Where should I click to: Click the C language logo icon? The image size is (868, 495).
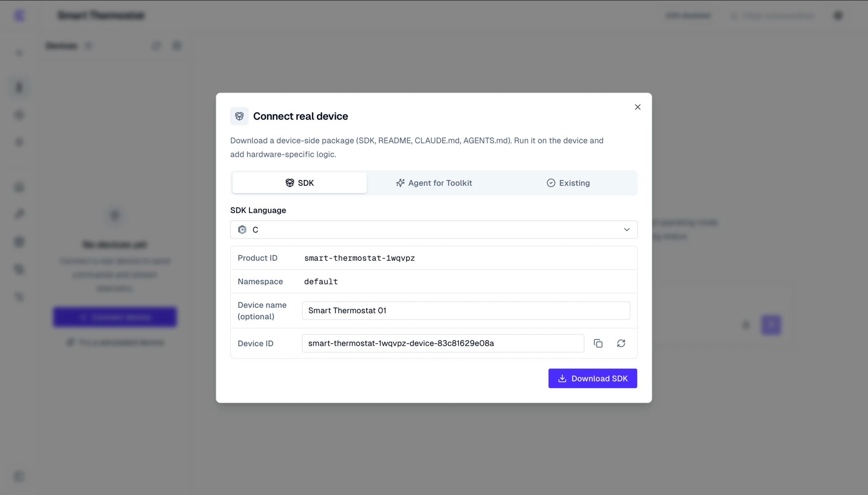[242, 230]
